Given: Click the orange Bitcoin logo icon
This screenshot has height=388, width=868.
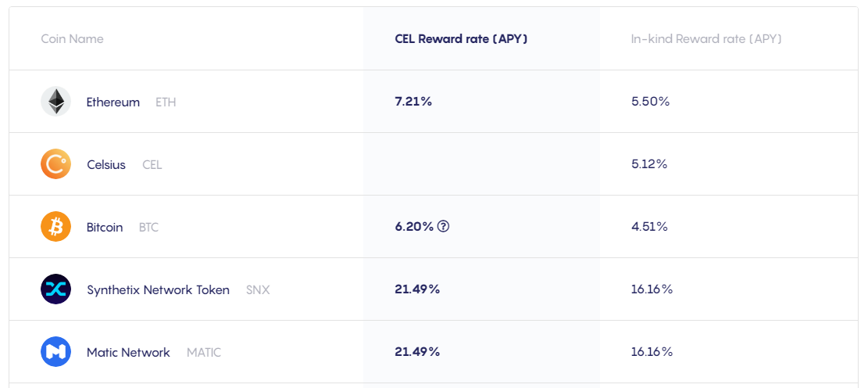Looking at the screenshot, I should [x=56, y=227].
